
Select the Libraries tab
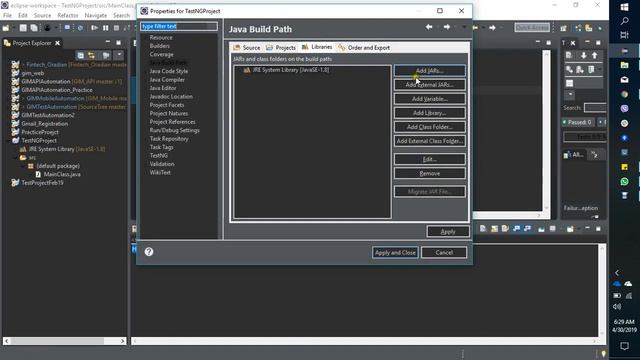[x=317, y=47]
